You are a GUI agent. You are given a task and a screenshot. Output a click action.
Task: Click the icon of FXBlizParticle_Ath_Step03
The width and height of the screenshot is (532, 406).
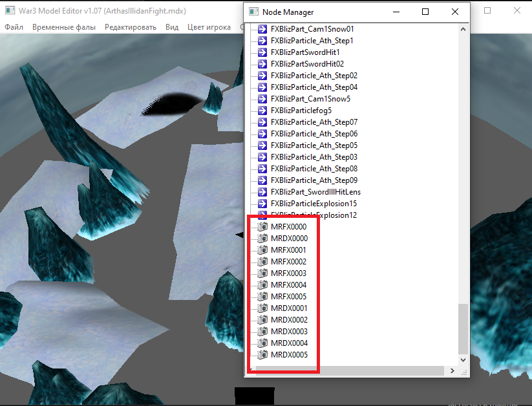262,157
